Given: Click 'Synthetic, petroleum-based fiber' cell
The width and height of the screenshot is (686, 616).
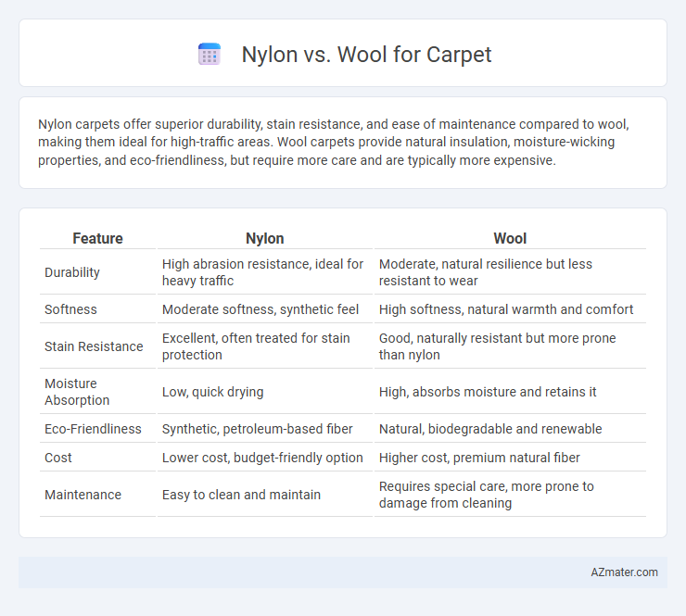Looking at the screenshot, I should tap(265, 429).
